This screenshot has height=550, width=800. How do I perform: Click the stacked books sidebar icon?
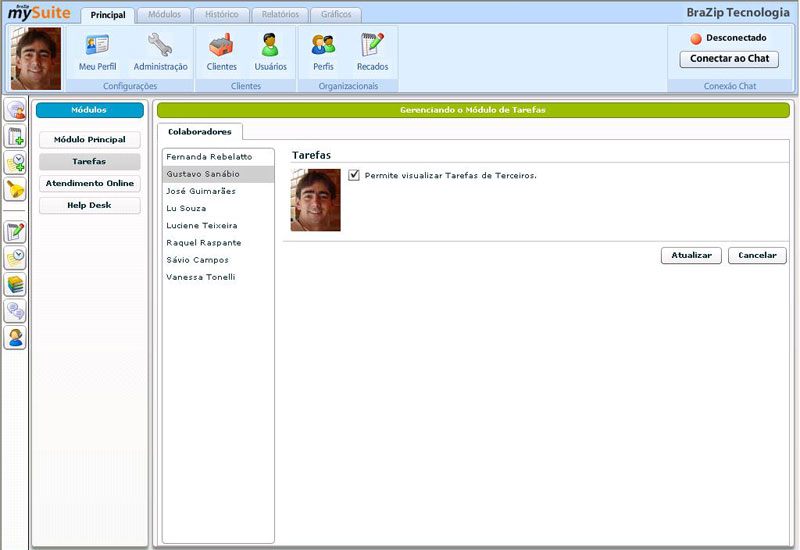point(15,285)
